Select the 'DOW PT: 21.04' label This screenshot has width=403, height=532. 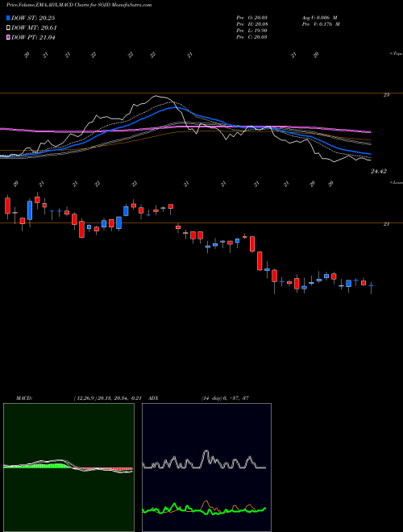(33, 37)
